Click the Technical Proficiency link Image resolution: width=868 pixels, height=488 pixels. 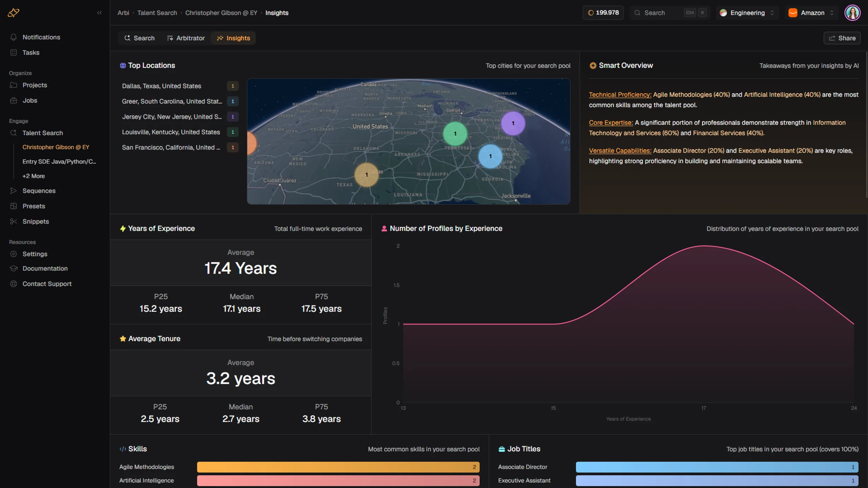click(x=620, y=95)
